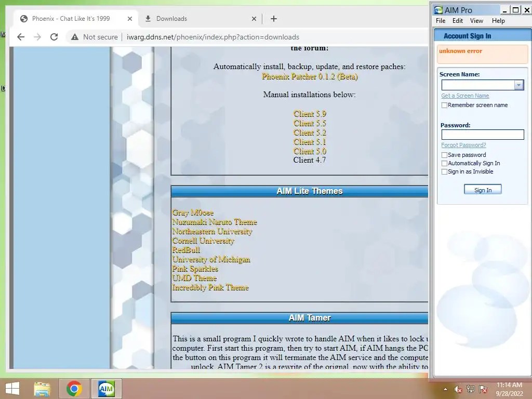Open Action Center flag icon
Viewport: 532px width, 399px height.
483,389
